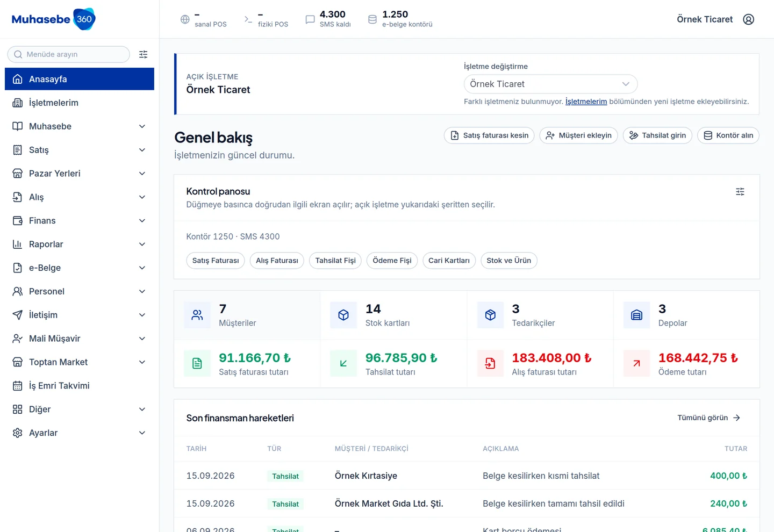Select the Örnek Kırtasiye table cell
Screen dimensions: 774x532
click(x=366, y=476)
